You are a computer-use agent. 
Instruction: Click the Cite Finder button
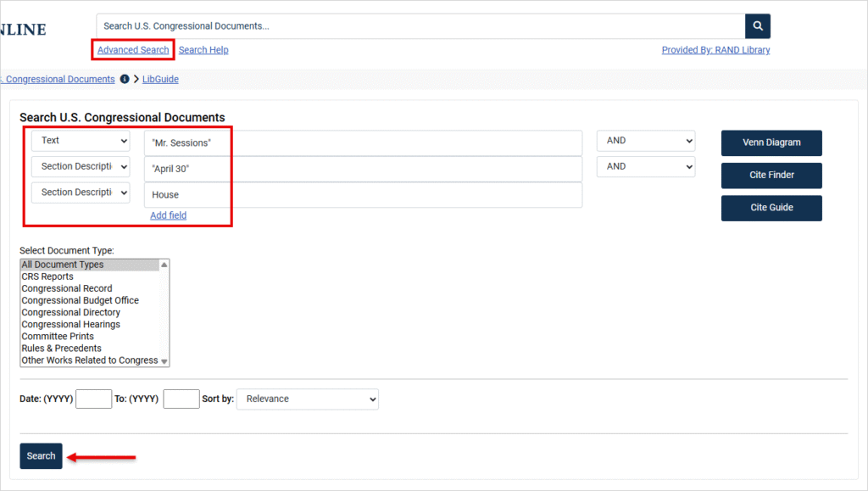coord(771,176)
